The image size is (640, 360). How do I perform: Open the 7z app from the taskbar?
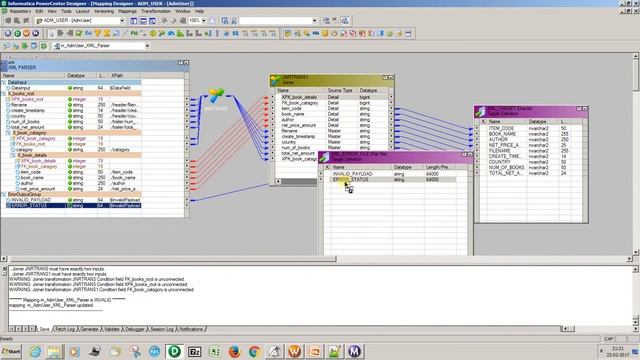coord(194,351)
